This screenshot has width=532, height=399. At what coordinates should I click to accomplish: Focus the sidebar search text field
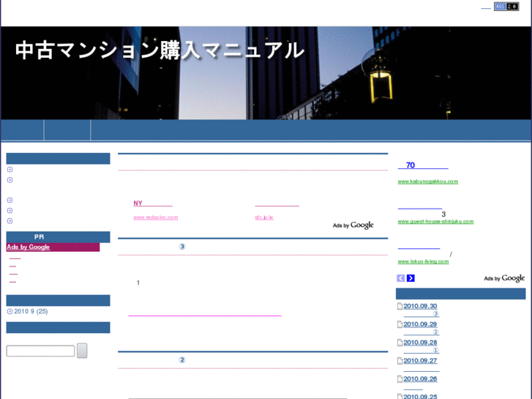tap(40, 351)
